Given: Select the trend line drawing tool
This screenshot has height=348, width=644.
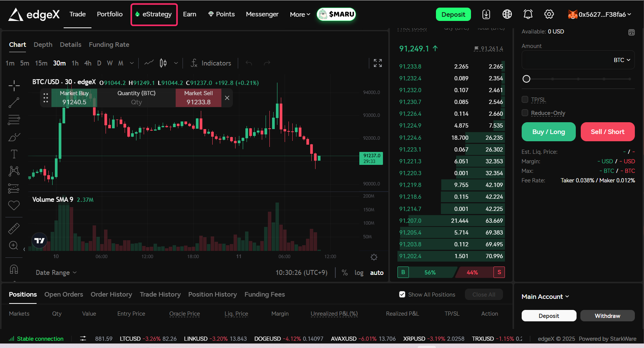Looking at the screenshot, I should pos(14,102).
